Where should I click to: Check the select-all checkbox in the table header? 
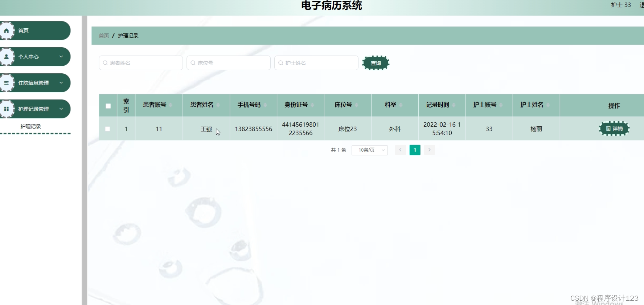tap(108, 106)
